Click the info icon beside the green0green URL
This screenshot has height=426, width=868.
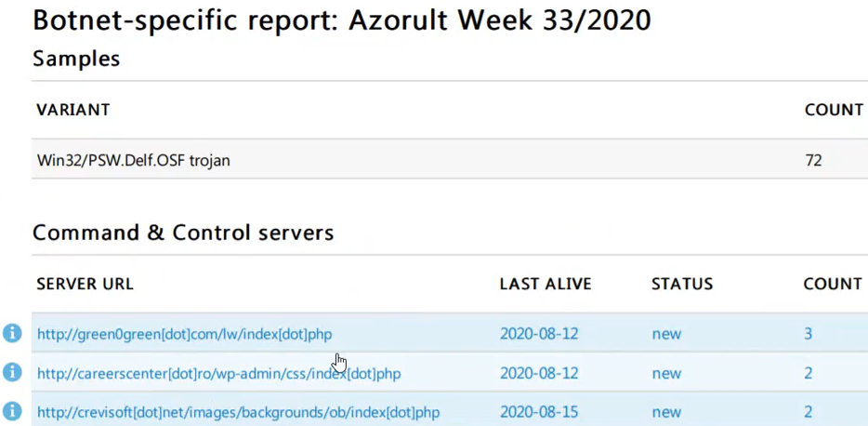(x=12, y=333)
